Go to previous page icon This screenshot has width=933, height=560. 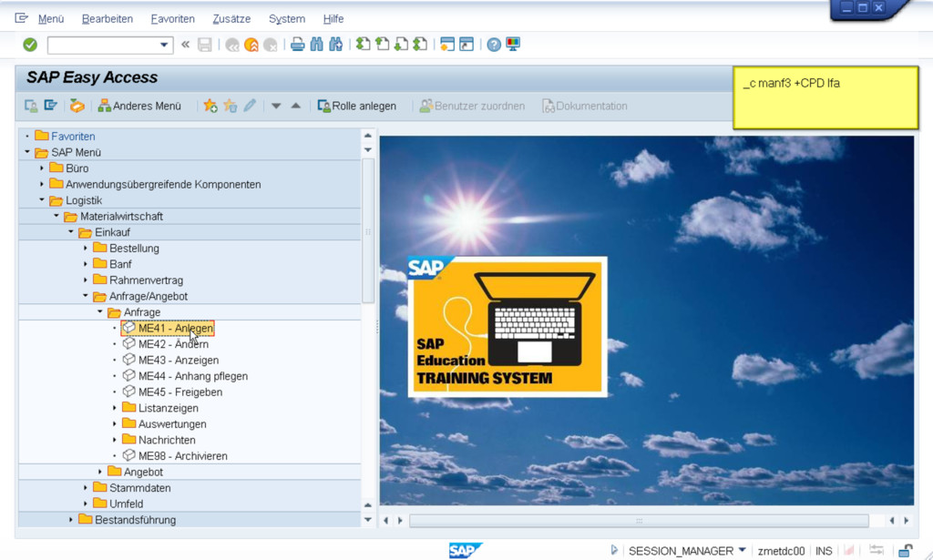point(382,44)
